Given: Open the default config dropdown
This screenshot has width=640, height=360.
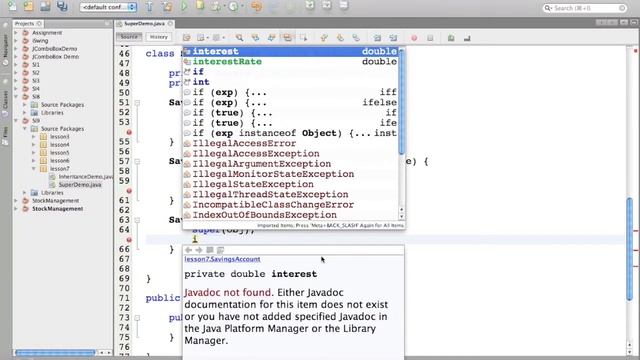Looking at the screenshot, I should point(108,7).
